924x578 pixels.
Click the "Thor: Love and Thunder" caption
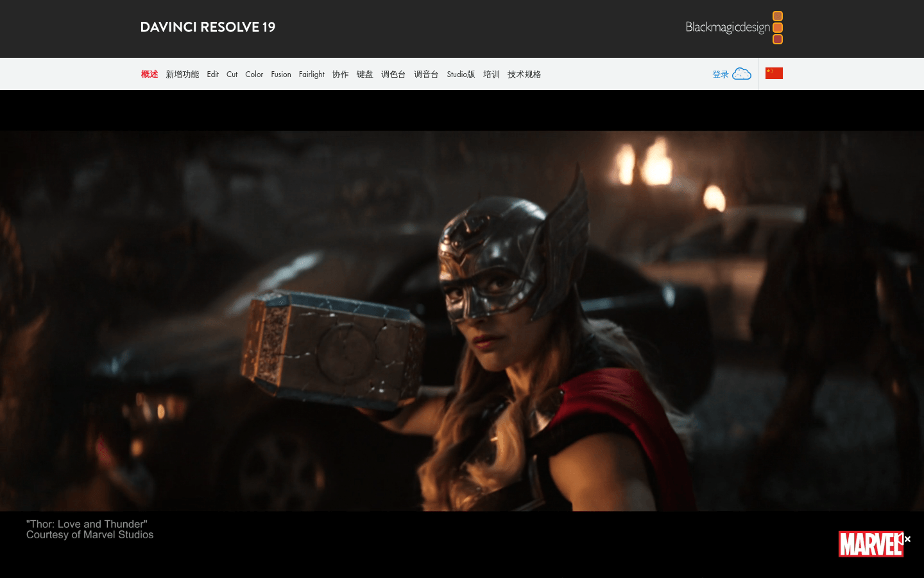click(x=87, y=524)
